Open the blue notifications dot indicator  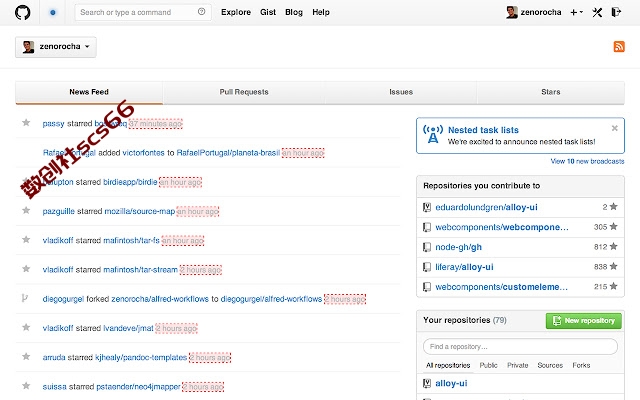tap(53, 13)
